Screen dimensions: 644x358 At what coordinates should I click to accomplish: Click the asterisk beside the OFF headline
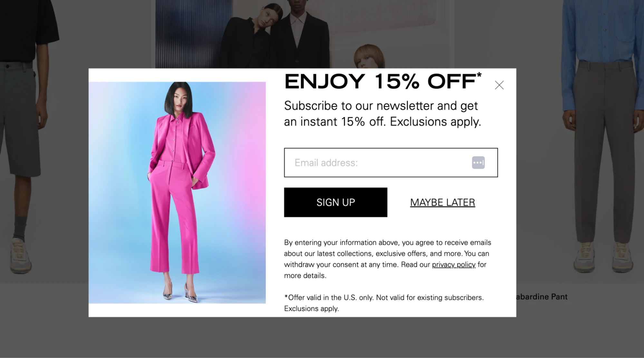tap(479, 75)
